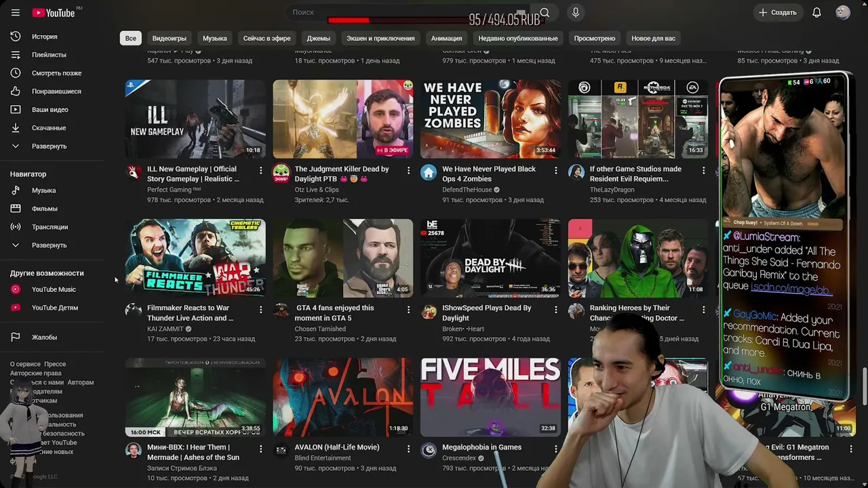Screen dimensions: 868x488
Task: Open Perfect Gaming channel avatar
Action: point(134,172)
